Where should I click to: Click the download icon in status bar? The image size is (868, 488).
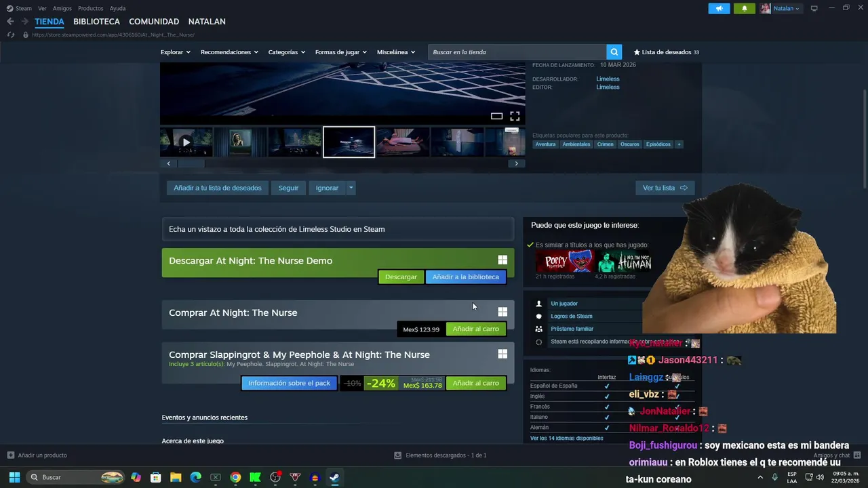click(397, 455)
